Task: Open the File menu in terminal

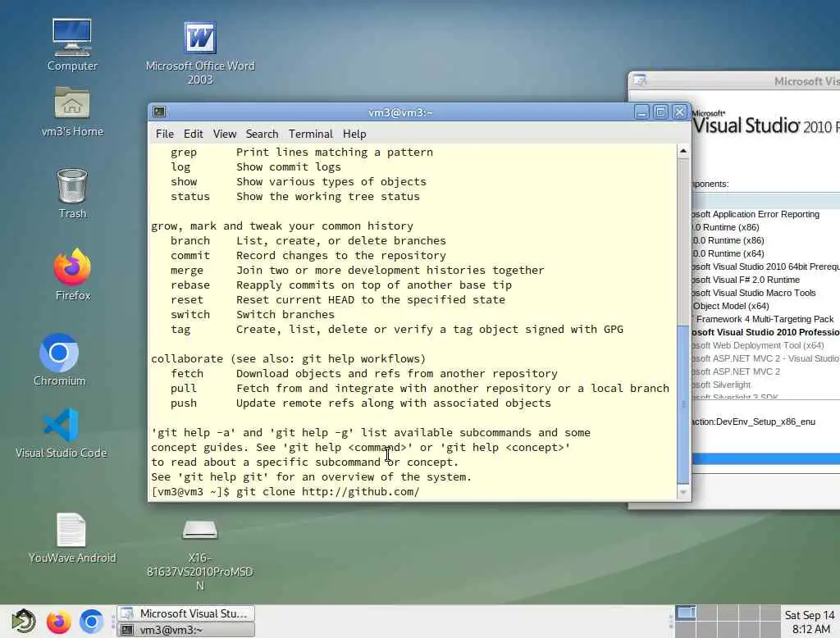Action: pyautogui.click(x=164, y=134)
